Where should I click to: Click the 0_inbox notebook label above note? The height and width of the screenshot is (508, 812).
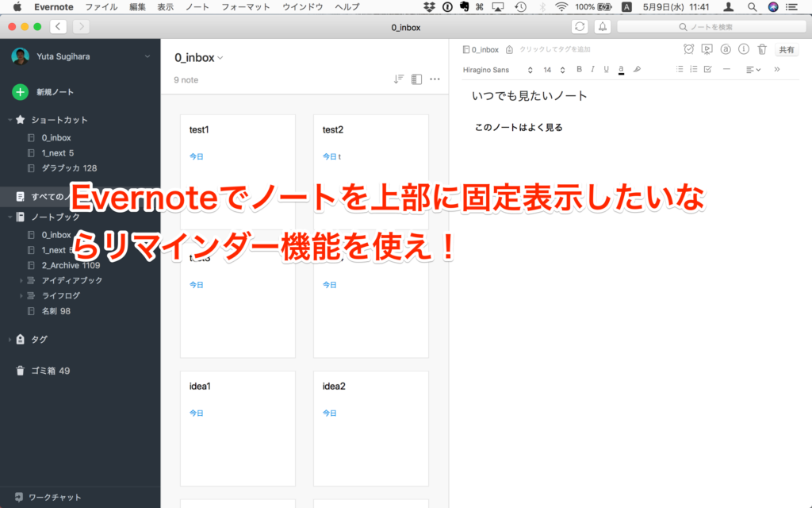pyautogui.click(x=481, y=50)
